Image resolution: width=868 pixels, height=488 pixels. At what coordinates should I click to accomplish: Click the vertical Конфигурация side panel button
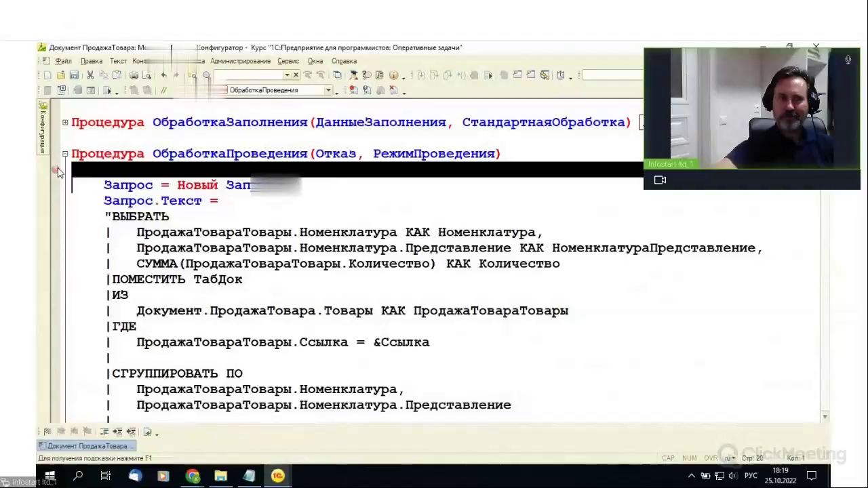pos(42,127)
